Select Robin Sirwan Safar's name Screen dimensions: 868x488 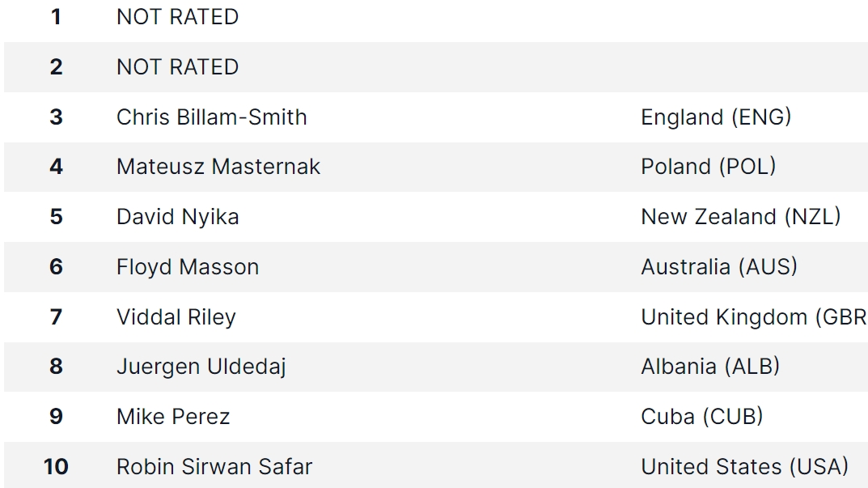pyautogui.click(x=214, y=467)
